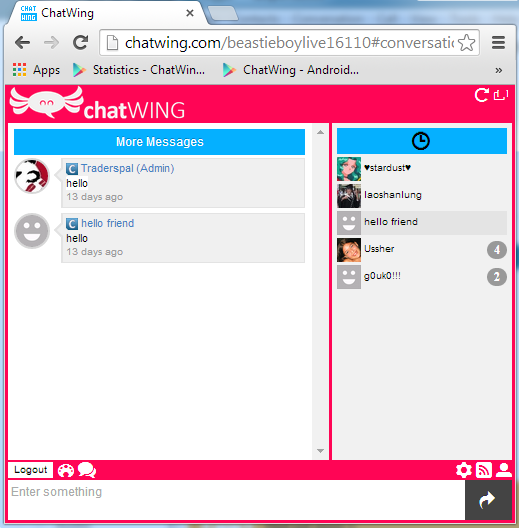Click the chat bubbles conversations icon

pyautogui.click(x=87, y=470)
